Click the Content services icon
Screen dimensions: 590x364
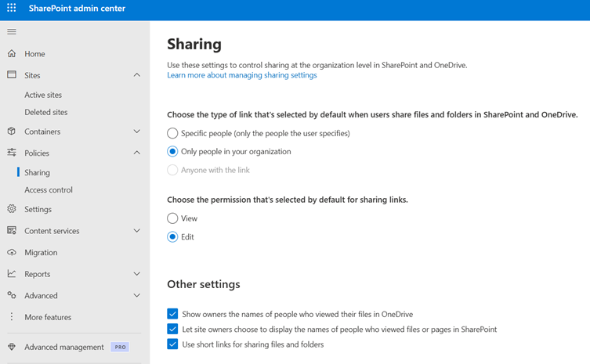tap(12, 230)
